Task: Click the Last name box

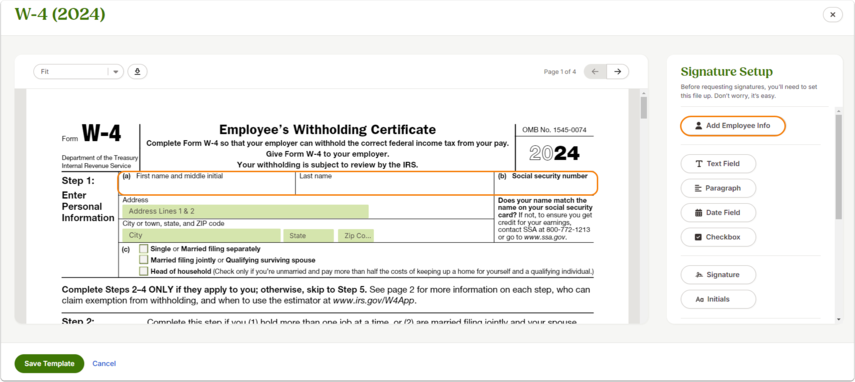Action: (x=395, y=183)
